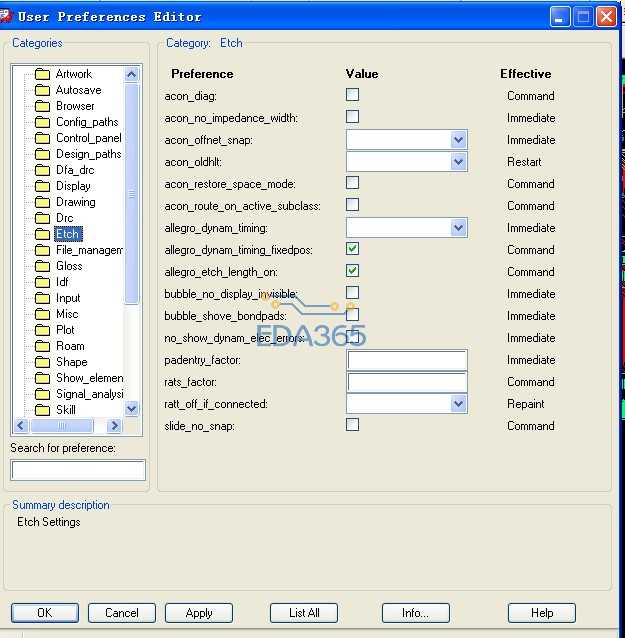The width and height of the screenshot is (625, 638).
Task: Click the Autosave folder icon
Action: tap(42, 90)
